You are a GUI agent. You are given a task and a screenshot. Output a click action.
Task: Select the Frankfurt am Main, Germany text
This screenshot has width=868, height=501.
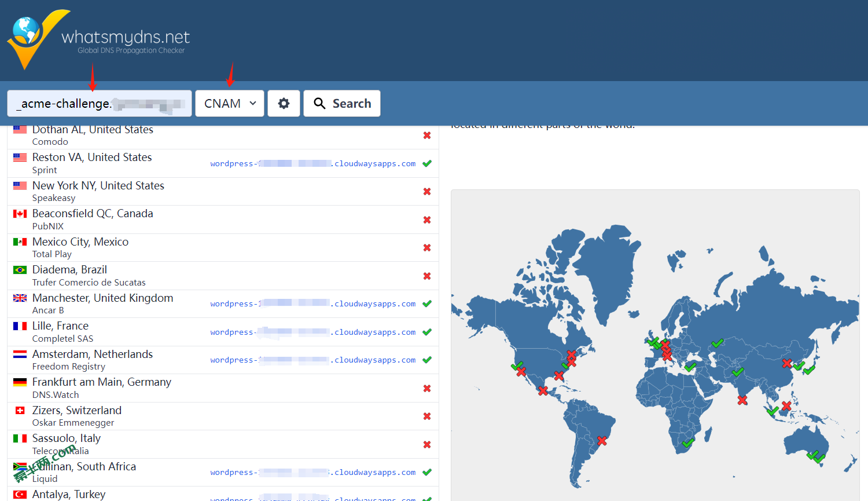pyautogui.click(x=102, y=382)
